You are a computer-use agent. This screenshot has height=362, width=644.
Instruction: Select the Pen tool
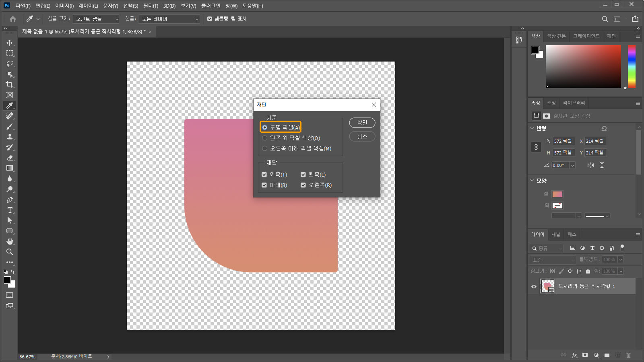click(10, 200)
